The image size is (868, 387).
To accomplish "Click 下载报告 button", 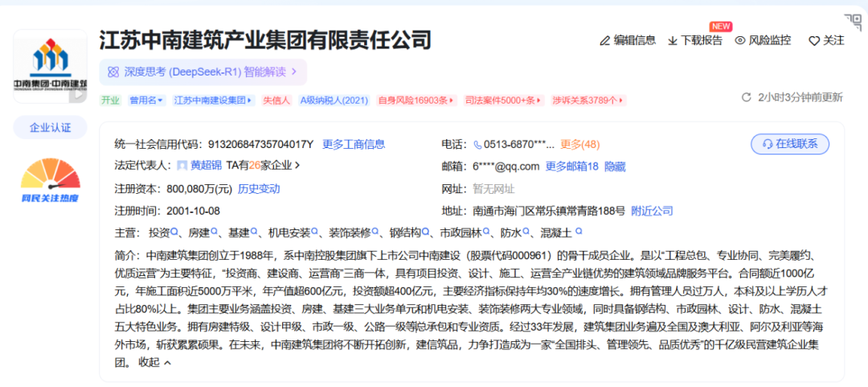I will pos(695,40).
